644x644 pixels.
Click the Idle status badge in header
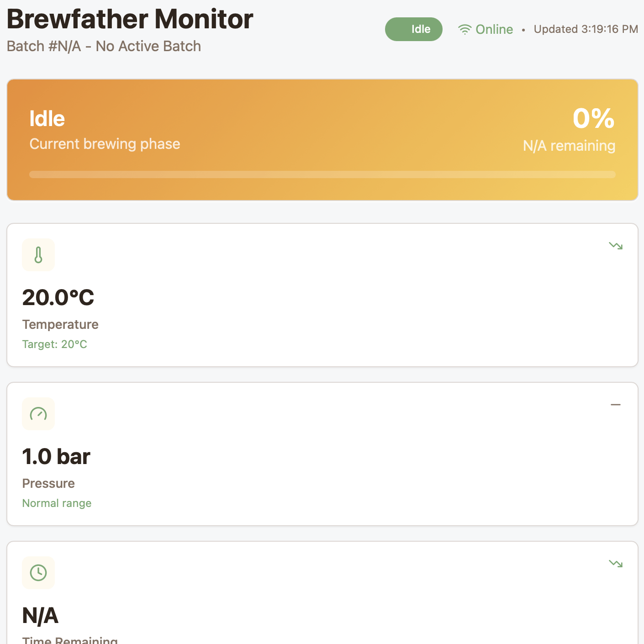(414, 29)
